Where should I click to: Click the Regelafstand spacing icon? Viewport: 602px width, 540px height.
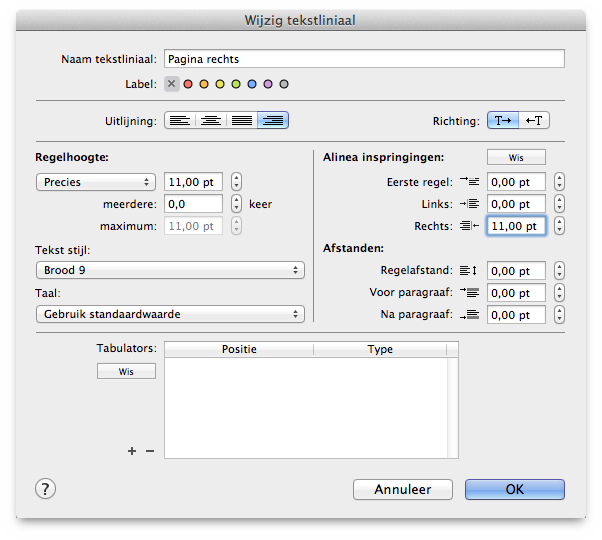pyautogui.click(x=469, y=271)
